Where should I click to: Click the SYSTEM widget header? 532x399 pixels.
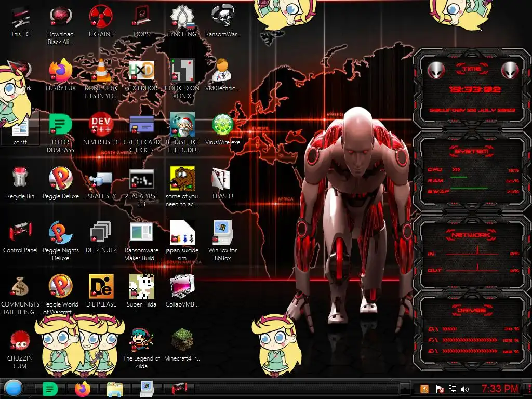[x=472, y=151]
